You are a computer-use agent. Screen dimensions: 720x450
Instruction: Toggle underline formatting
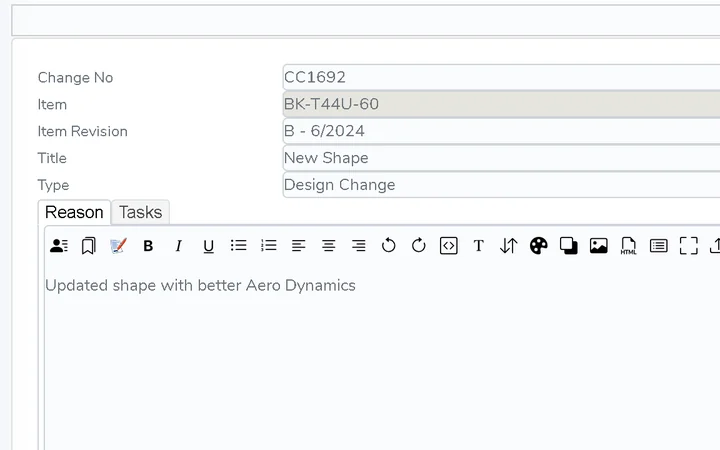pos(208,246)
